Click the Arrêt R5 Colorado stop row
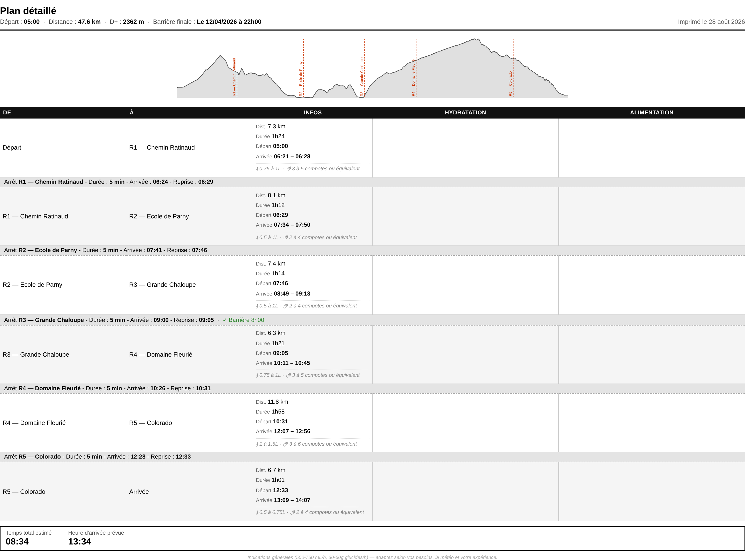745x560 pixels. click(373, 457)
